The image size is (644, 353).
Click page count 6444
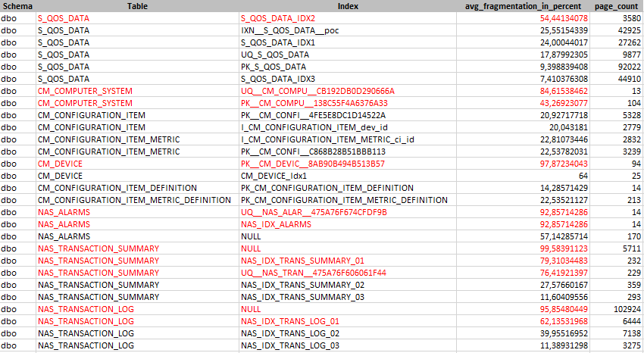617,321
